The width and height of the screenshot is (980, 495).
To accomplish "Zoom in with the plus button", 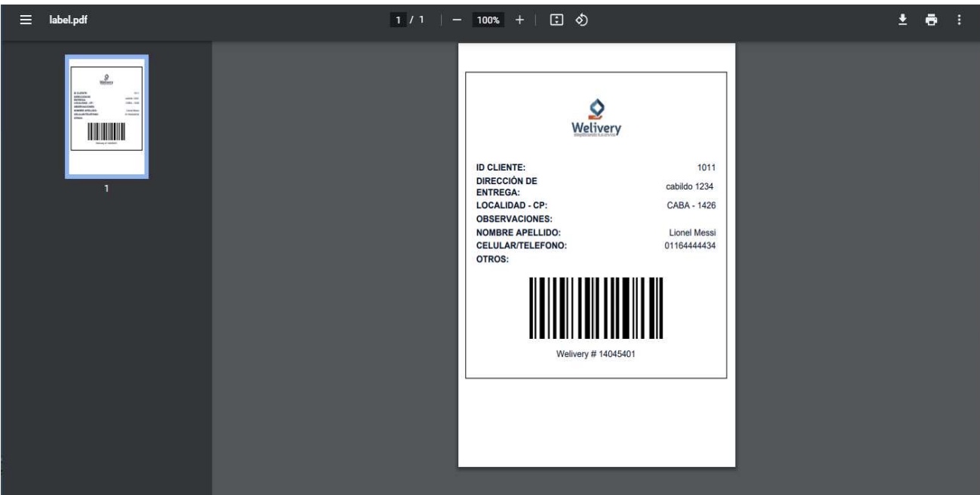I will click(x=519, y=20).
